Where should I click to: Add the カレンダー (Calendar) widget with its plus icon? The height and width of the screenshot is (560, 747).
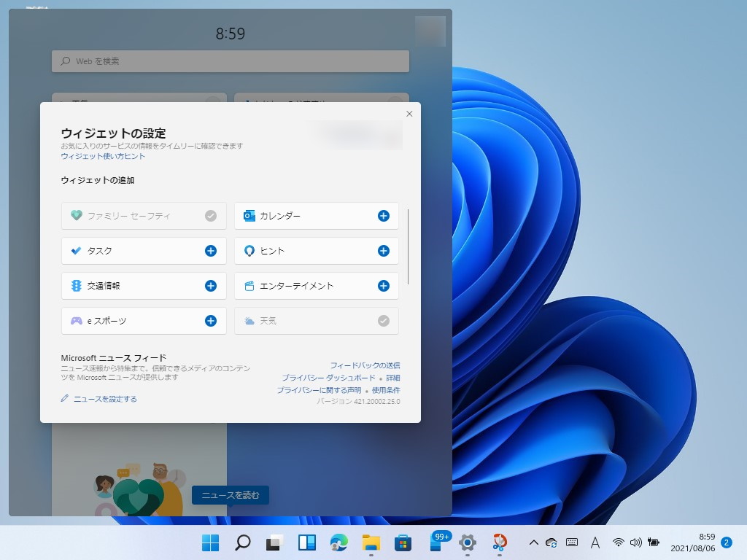point(382,216)
